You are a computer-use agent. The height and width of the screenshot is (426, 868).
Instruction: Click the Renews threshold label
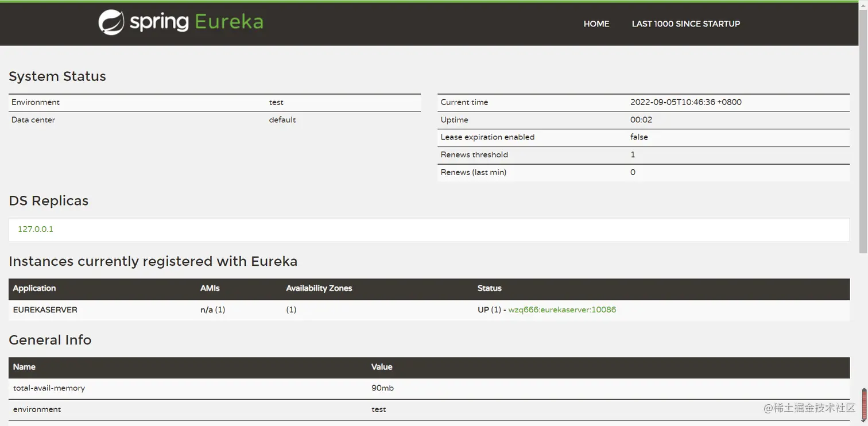(x=474, y=154)
